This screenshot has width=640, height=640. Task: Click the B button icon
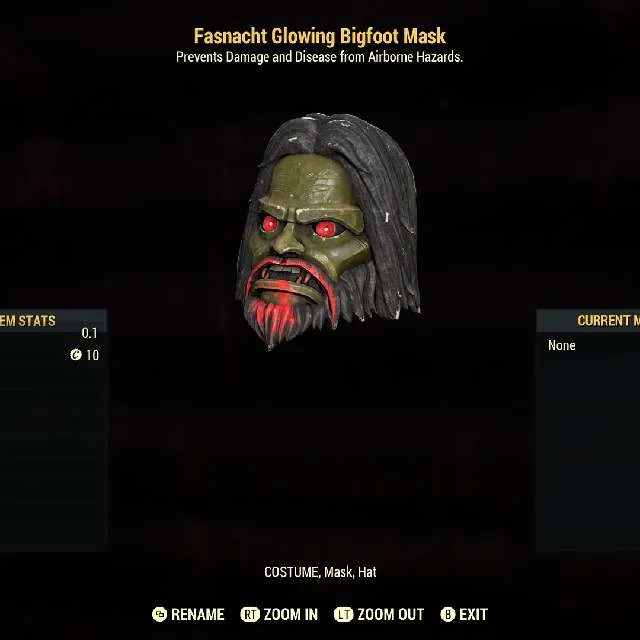pyautogui.click(x=447, y=614)
